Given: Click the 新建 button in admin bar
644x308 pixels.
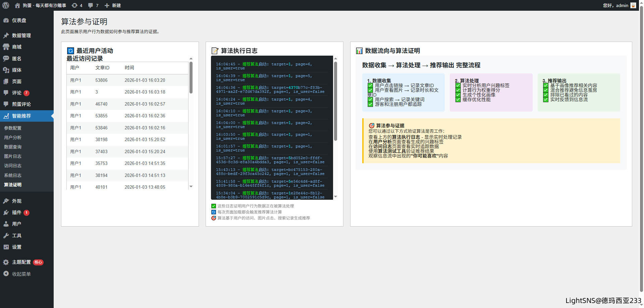Looking at the screenshot, I should coord(113,5).
